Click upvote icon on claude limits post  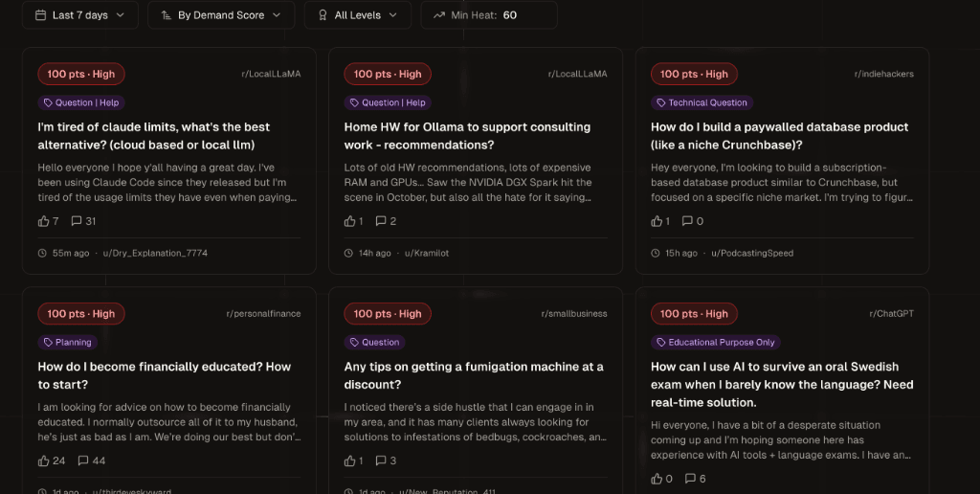[x=44, y=221]
